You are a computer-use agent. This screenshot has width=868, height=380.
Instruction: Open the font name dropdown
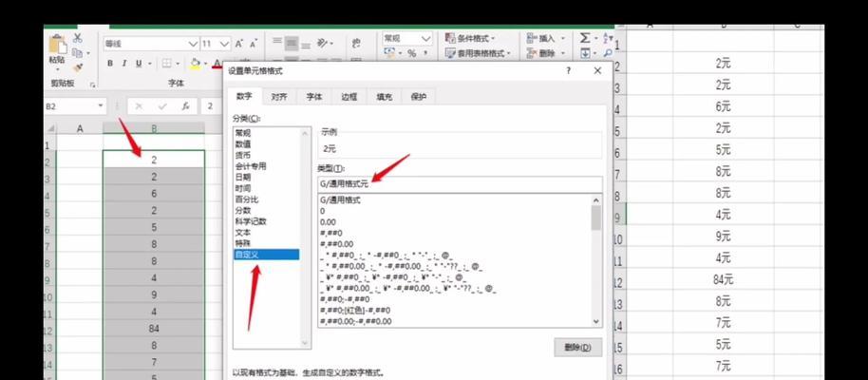(192, 44)
